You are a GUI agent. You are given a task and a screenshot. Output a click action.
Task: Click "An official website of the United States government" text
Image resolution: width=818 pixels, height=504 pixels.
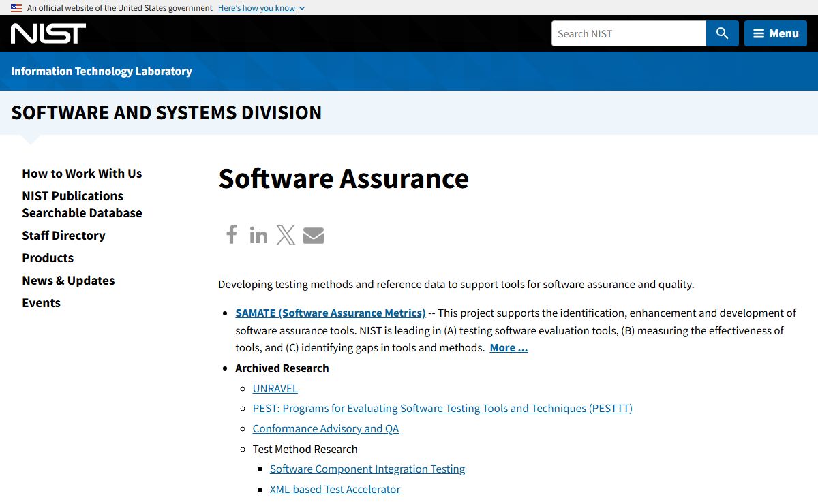(x=120, y=8)
